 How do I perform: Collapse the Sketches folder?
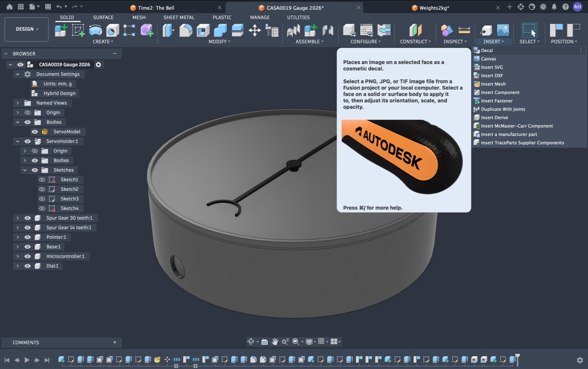pos(25,170)
